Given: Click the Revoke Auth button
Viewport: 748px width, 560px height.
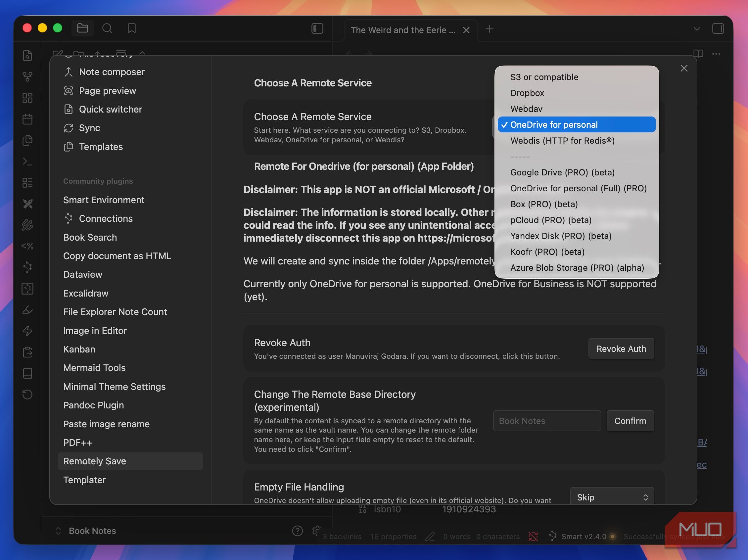Looking at the screenshot, I should point(621,349).
